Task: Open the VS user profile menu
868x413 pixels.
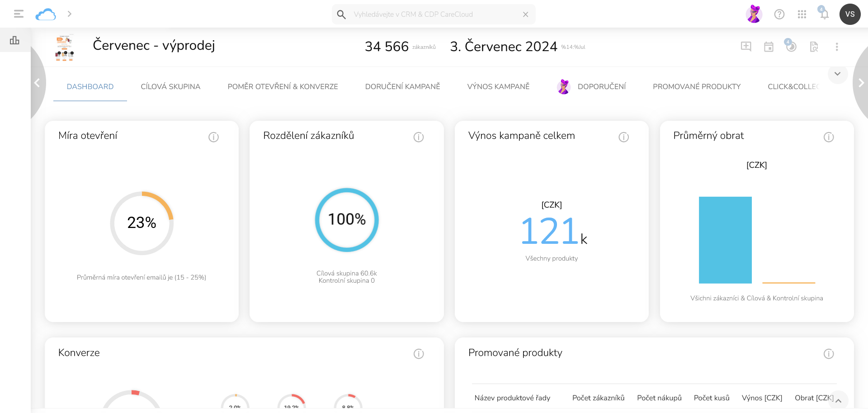Action: click(850, 14)
